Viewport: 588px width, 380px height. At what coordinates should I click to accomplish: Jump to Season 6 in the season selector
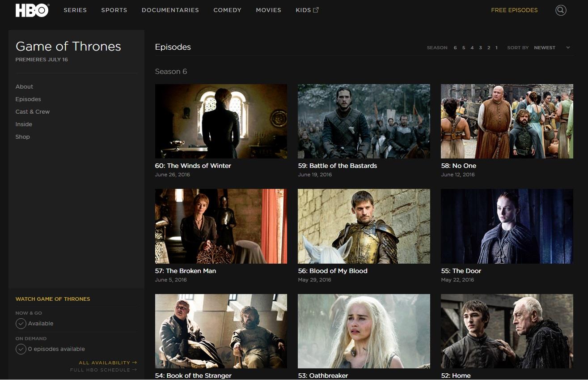[x=455, y=47]
